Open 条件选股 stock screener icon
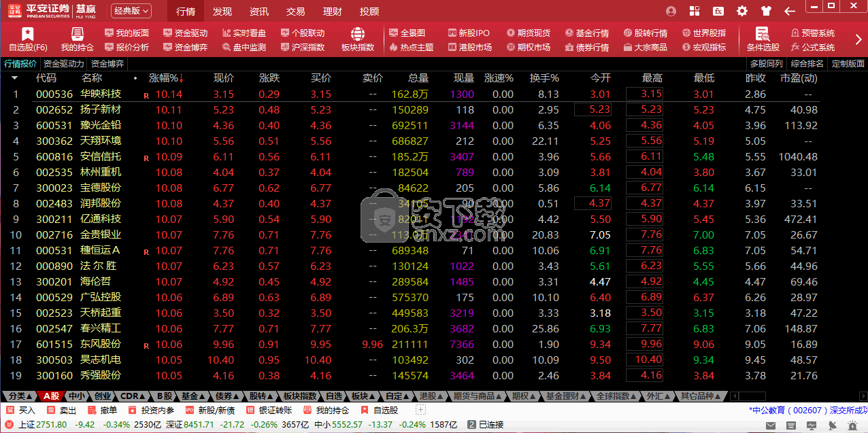 (763, 39)
